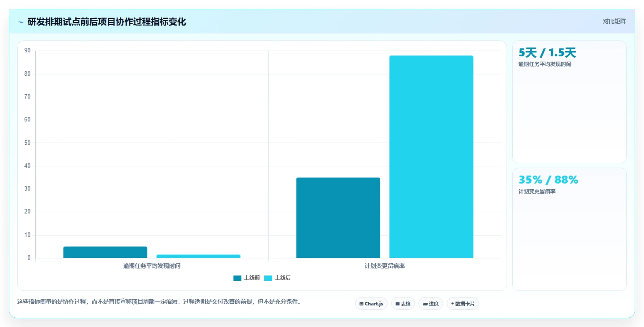Viewport: 644px width, 327px height.
Task: Click the 对比矩阵 label in header
Action: click(614, 21)
